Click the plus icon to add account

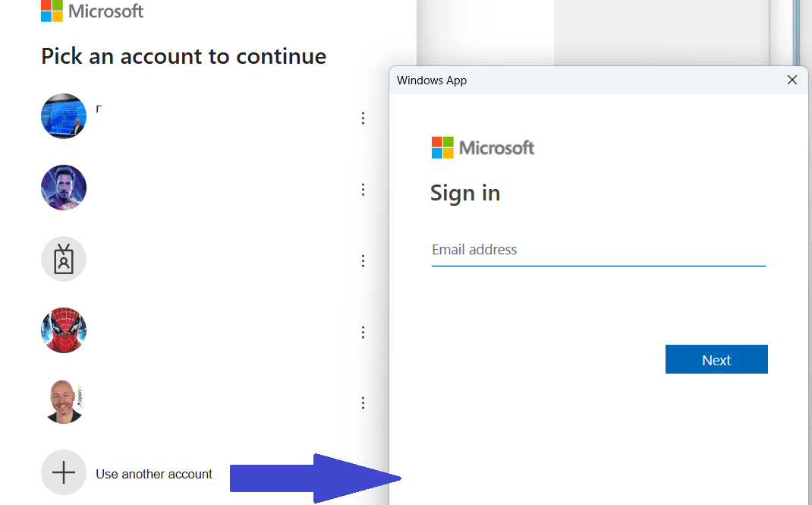coord(64,473)
